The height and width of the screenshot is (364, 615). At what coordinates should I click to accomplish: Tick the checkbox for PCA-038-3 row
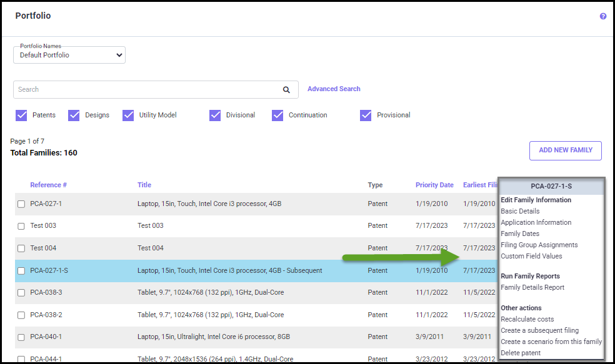click(x=21, y=293)
